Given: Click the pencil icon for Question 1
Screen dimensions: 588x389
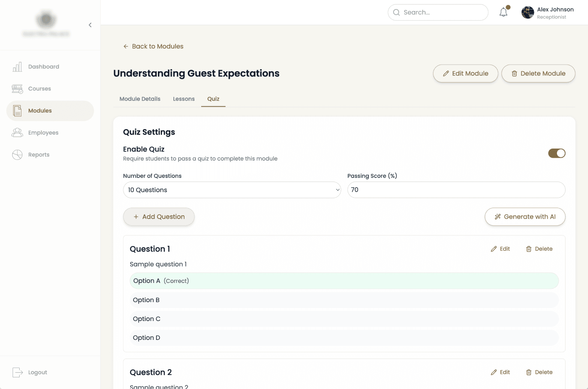Looking at the screenshot, I should click(494, 249).
